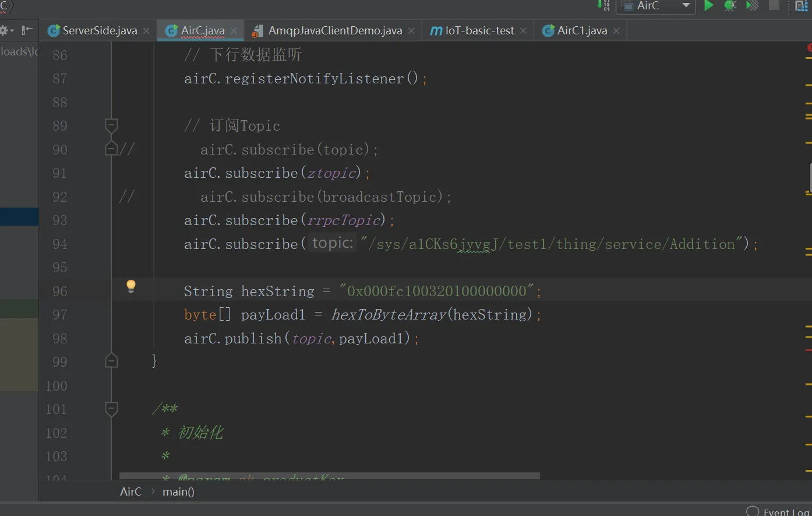The width and height of the screenshot is (812, 516).
Task: Click the topic: parameter hint on line 94
Action: (332, 243)
